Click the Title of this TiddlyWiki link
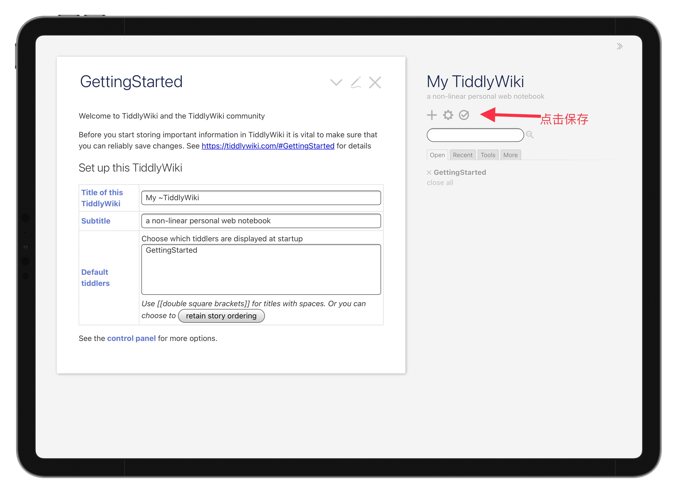 (102, 198)
